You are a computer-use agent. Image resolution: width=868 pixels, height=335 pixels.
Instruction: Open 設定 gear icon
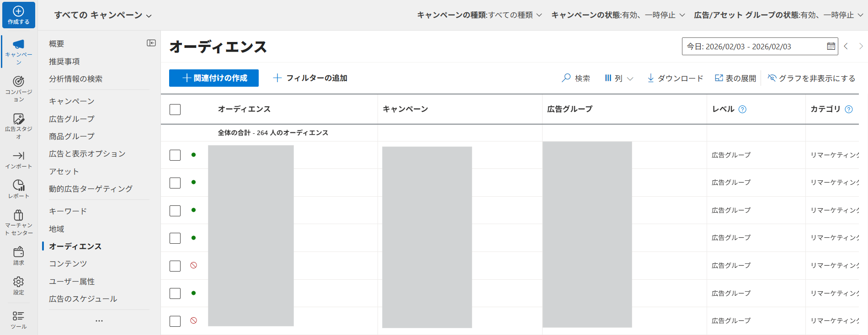coord(18,282)
